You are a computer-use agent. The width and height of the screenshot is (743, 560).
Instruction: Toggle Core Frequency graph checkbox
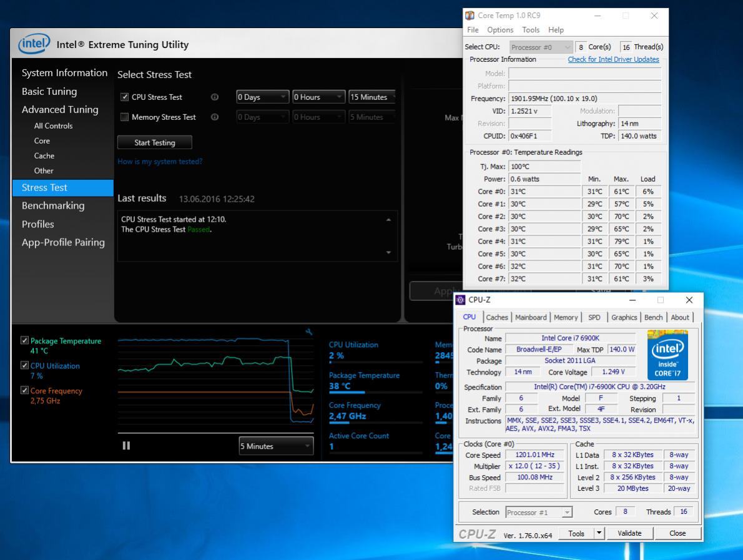click(x=24, y=390)
